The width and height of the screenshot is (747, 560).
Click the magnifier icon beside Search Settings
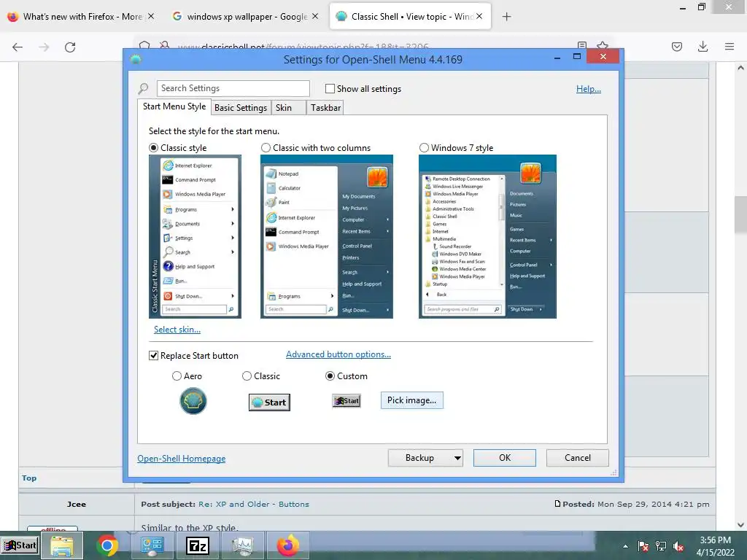pos(143,88)
